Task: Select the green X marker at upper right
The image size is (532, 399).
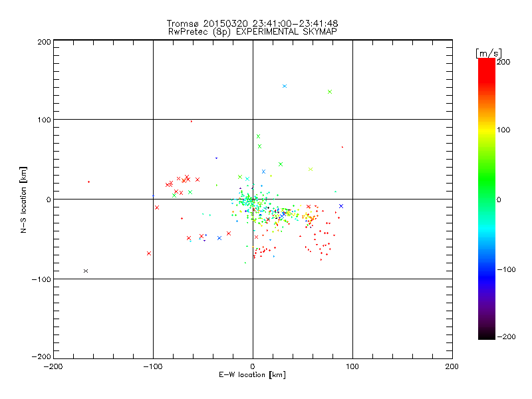Action: tap(330, 92)
